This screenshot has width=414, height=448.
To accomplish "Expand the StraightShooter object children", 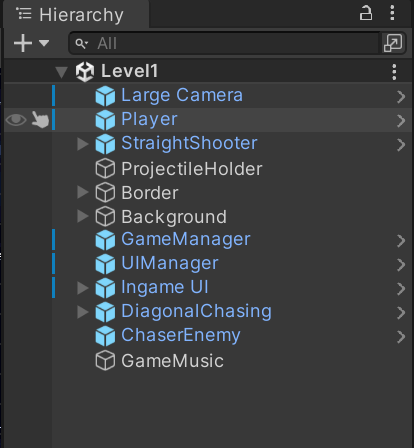I will pos(82,144).
